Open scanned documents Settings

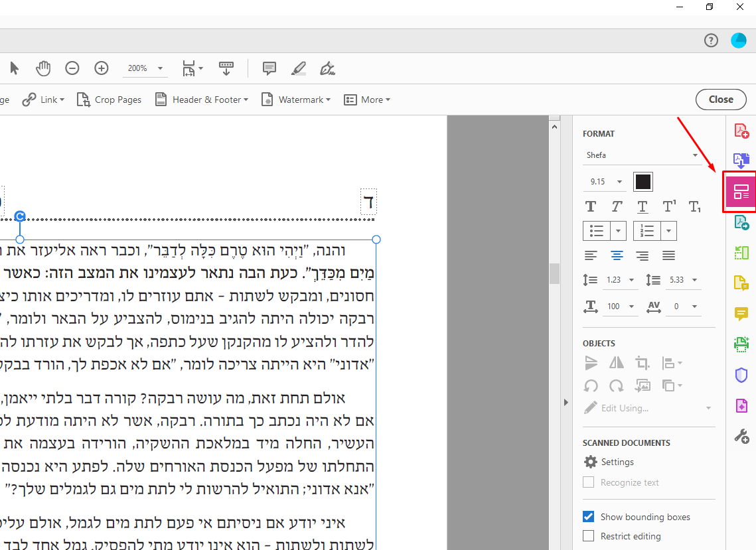click(609, 462)
